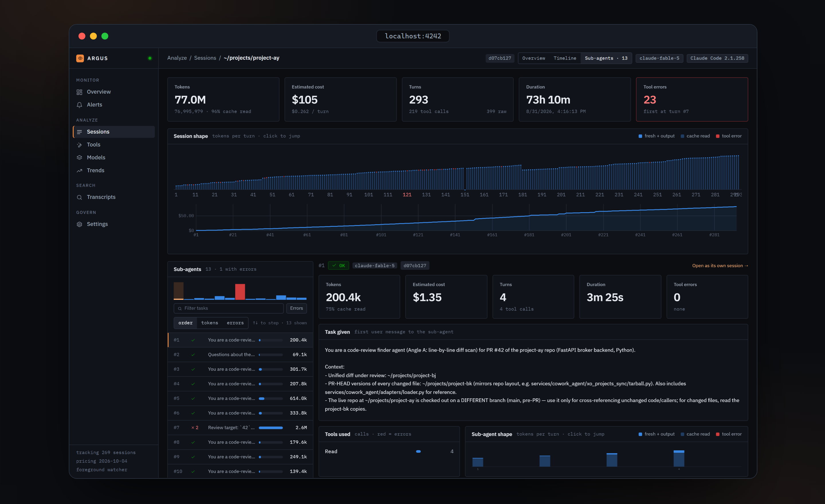The width and height of the screenshot is (825, 504).
Task: Open Tools via its sidebar icon
Action: pyautogui.click(x=79, y=145)
